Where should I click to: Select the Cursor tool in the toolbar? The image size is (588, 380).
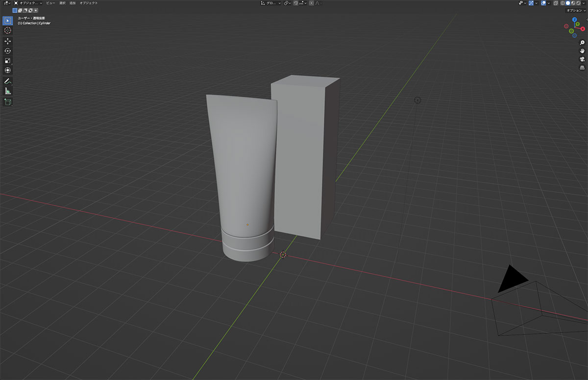click(8, 30)
